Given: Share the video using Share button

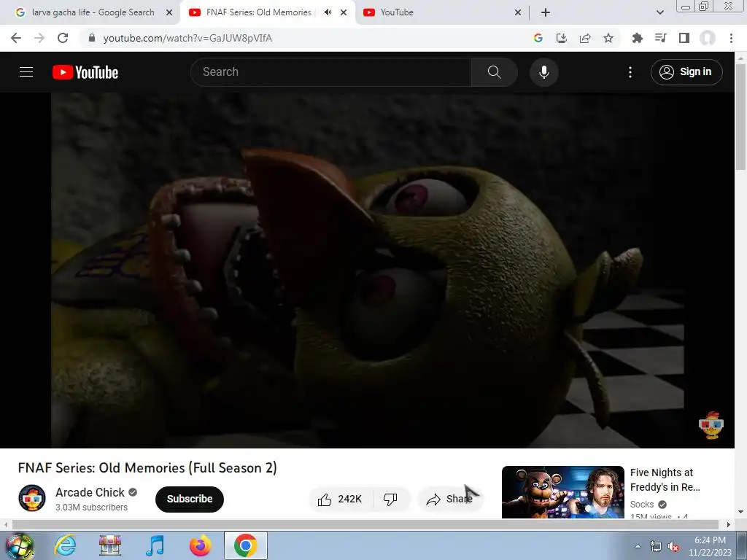Looking at the screenshot, I should coord(450,499).
